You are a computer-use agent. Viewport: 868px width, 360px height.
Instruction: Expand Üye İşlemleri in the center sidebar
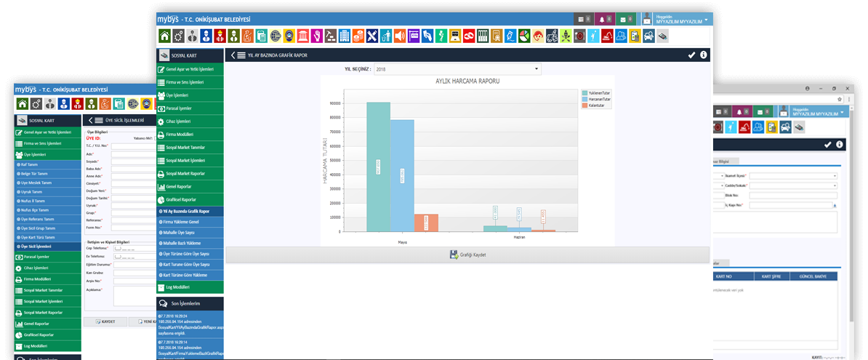[190, 96]
